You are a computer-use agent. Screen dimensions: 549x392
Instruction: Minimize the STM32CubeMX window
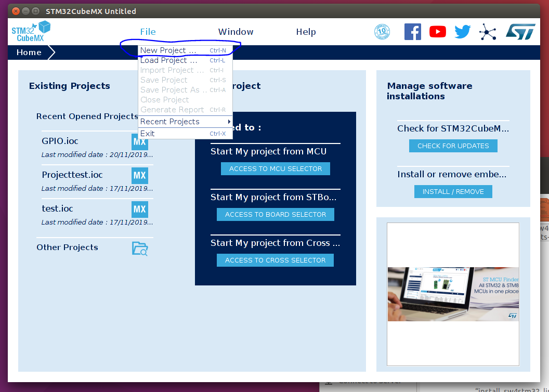click(25, 11)
